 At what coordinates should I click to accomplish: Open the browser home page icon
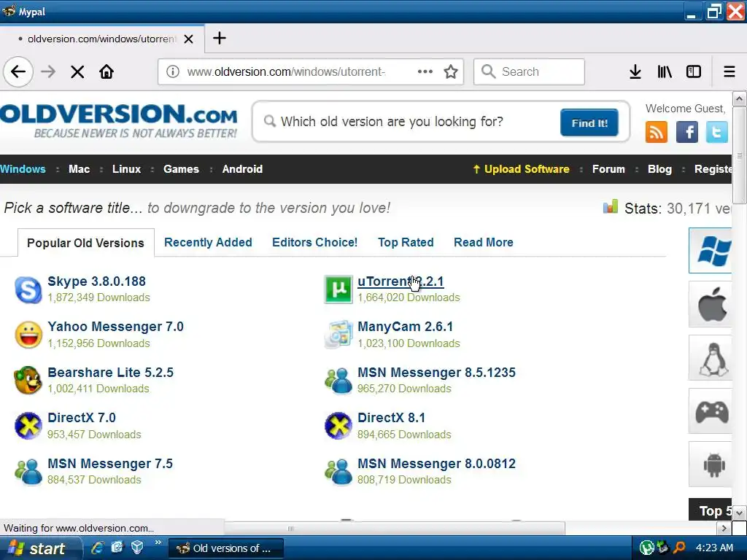tap(107, 72)
